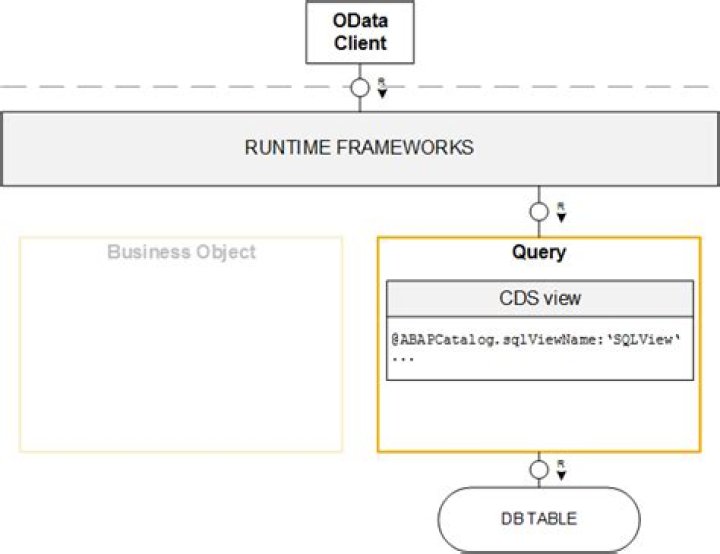Select the circle connector above DB TABLE
Viewport: 720px width, 554px height.
point(539,469)
